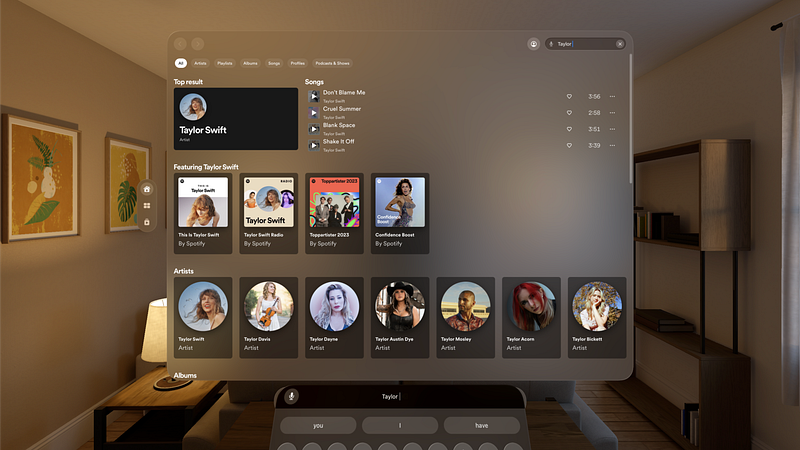Image resolution: width=800 pixels, height=450 pixels.
Task: Click the microphone icon in the search field
Action: click(551, 44)
